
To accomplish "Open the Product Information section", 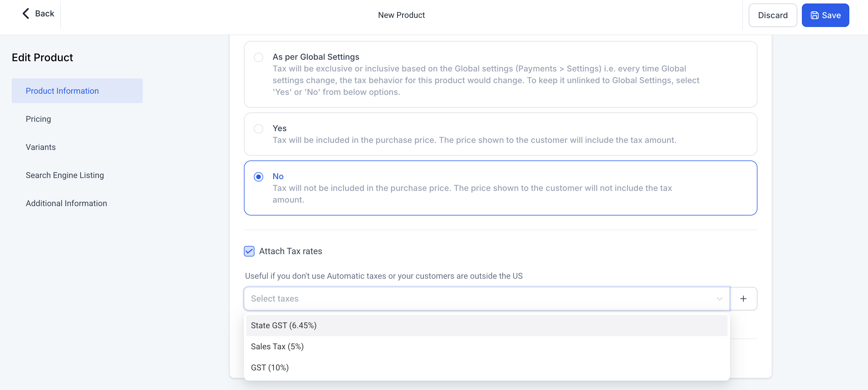I will pyautogui.click(x=62, y=91).
